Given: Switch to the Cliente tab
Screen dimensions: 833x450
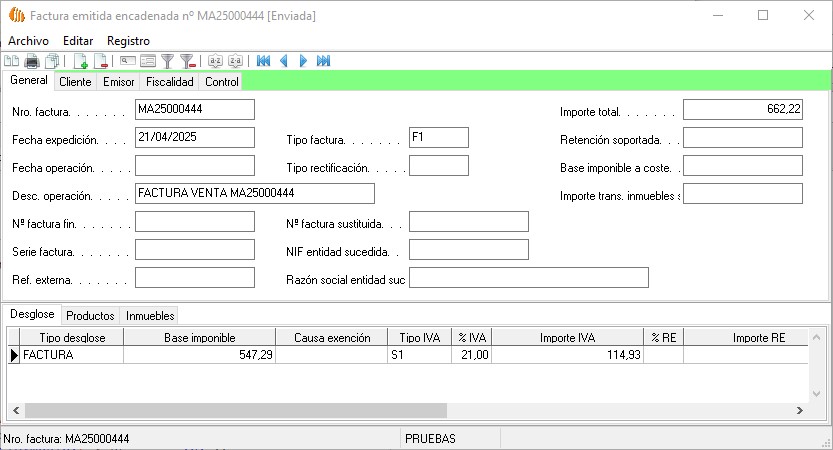Looking at the screenshot, I should coord(75,82).
